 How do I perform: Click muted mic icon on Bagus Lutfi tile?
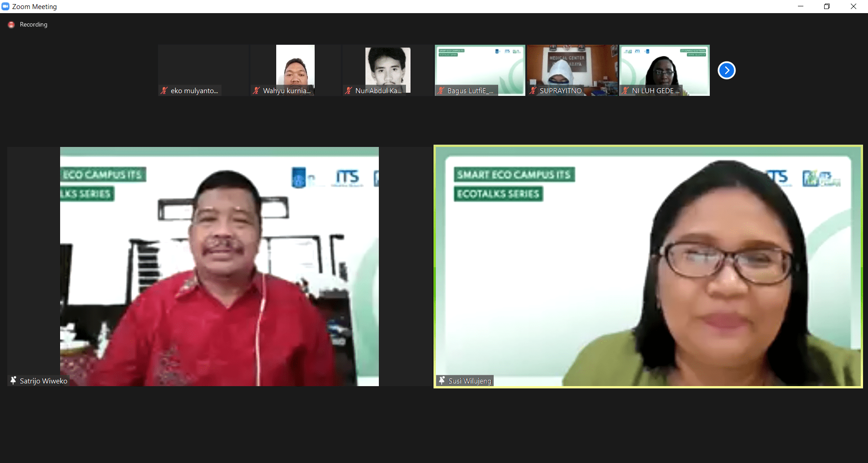[x=441, y=91]
